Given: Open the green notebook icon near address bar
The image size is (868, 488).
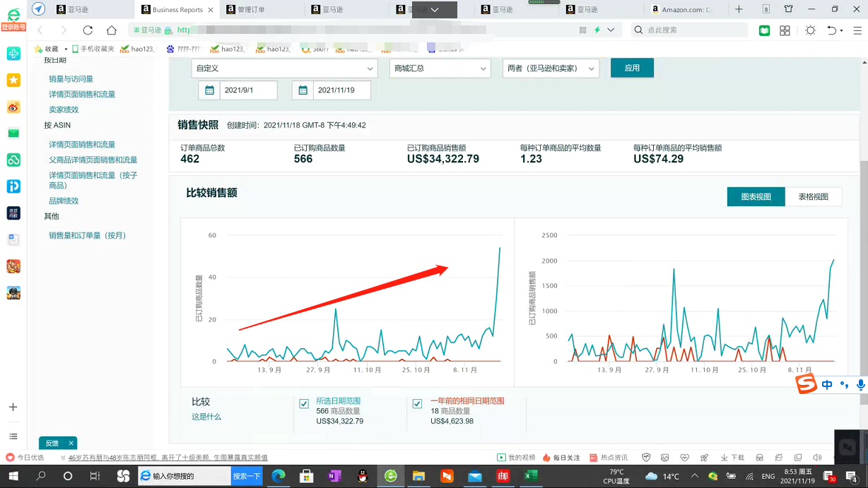Looking at the screenshot, I should tap(764, 30).
